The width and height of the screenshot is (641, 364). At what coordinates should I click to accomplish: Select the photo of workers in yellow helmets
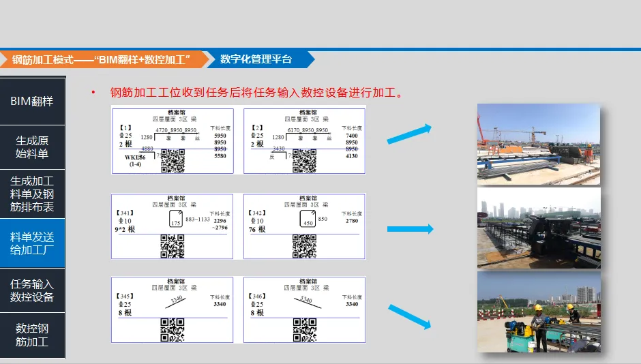point(539,312)
